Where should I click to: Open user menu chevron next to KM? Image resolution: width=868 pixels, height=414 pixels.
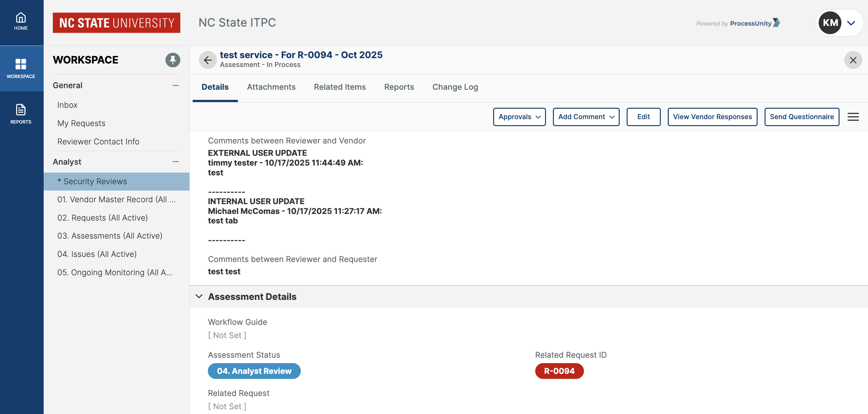pyautogui.click(x=851, y=23)
